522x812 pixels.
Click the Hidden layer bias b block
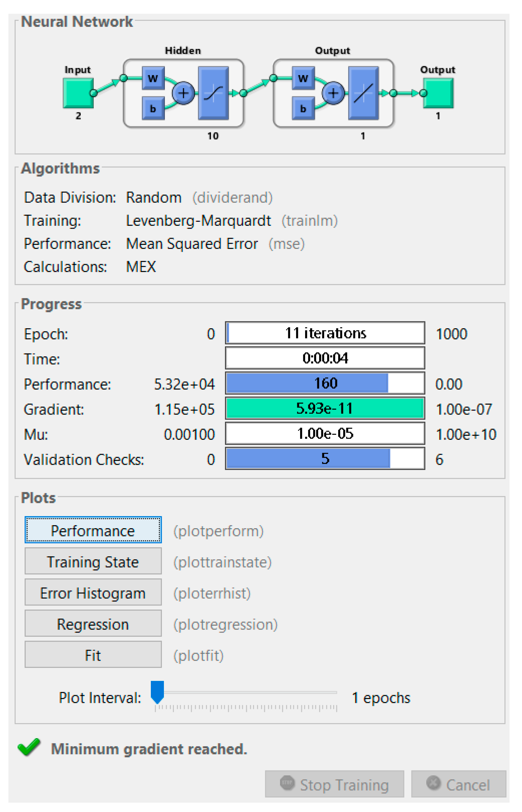[153, 108]
